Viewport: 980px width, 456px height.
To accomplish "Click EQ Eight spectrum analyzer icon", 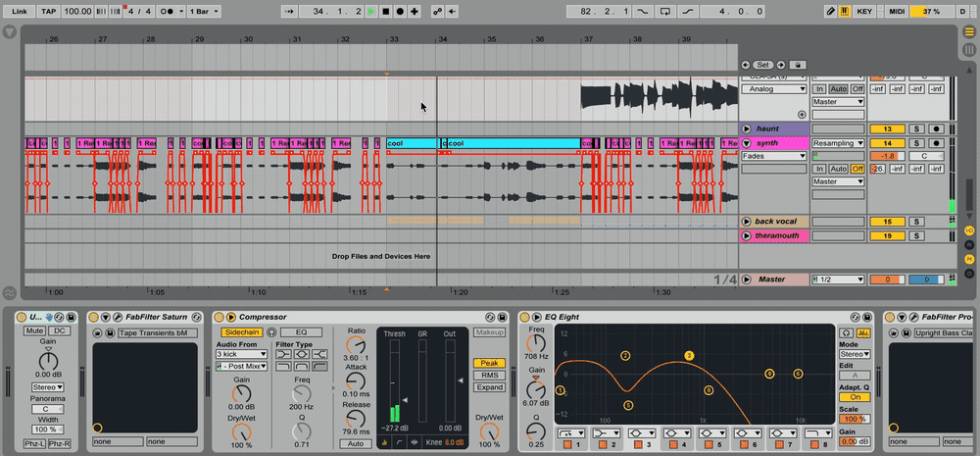I will tap(864, 333).
